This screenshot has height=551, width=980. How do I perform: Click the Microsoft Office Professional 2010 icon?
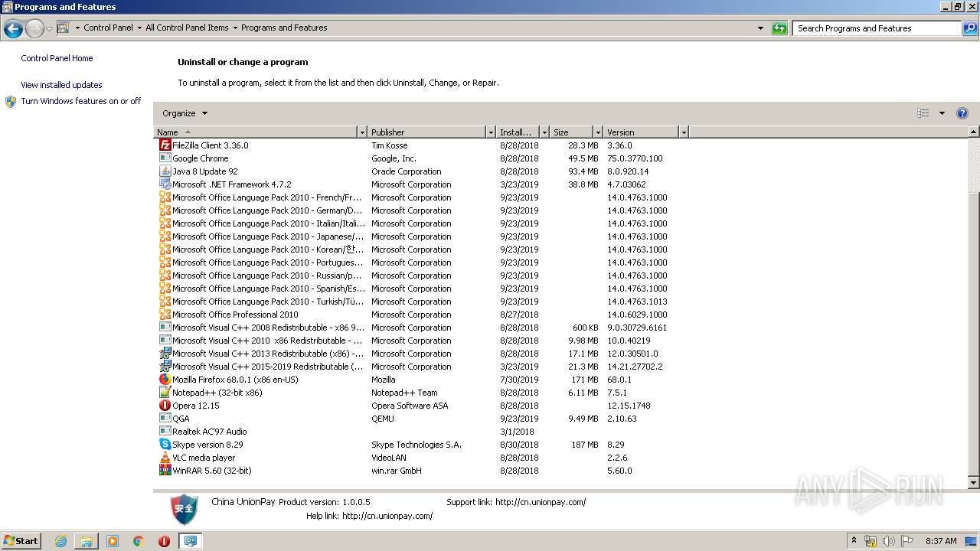(165, 314)
